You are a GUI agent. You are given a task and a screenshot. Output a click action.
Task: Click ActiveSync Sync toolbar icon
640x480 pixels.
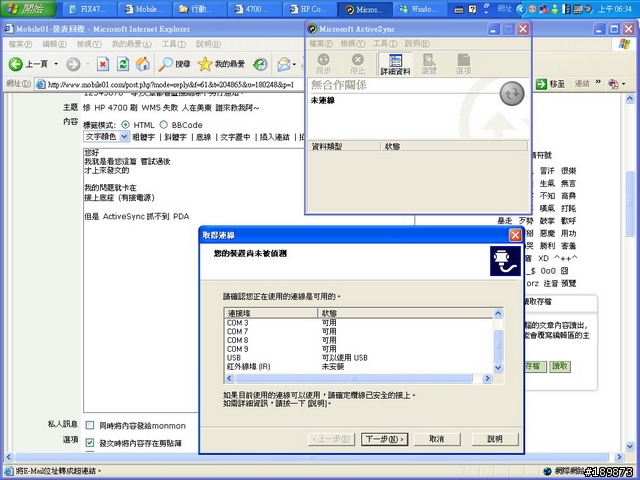(323, 64)
